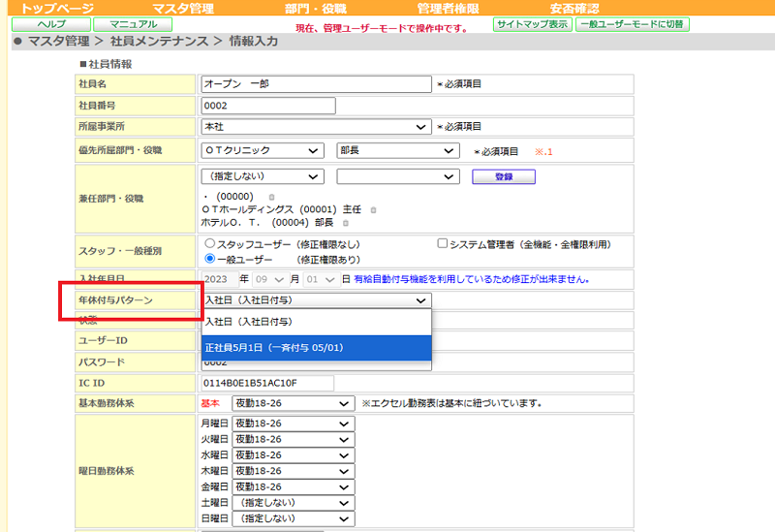775x532 pixels.
Task: Open 火曜日 work schedule dropdown
Action: click(294, 440)
